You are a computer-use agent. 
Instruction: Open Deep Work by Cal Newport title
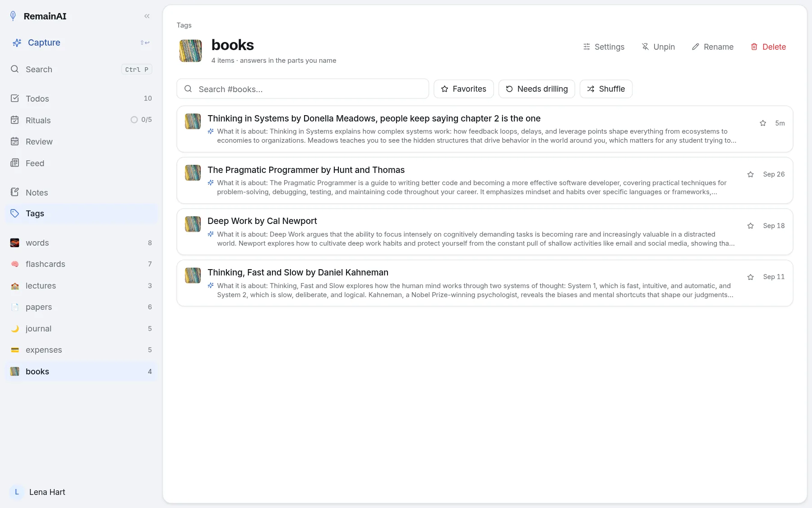coord(262,221)
